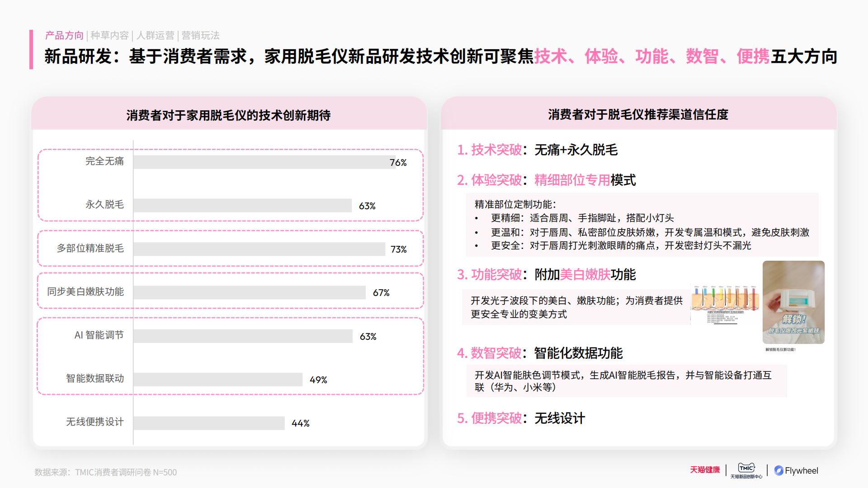Click the 永久脱毛 63% bar
Image resolution: width=868 pixels, height=488 pixels.
[242, 206]
